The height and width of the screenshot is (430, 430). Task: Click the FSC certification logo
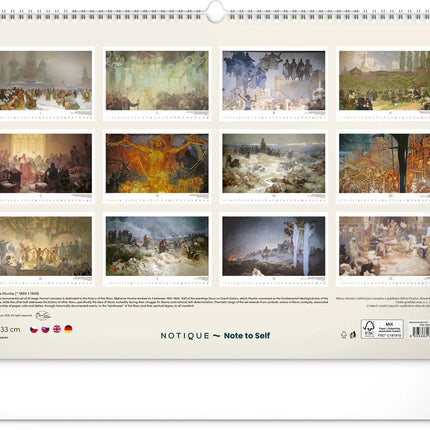point(382,329)
